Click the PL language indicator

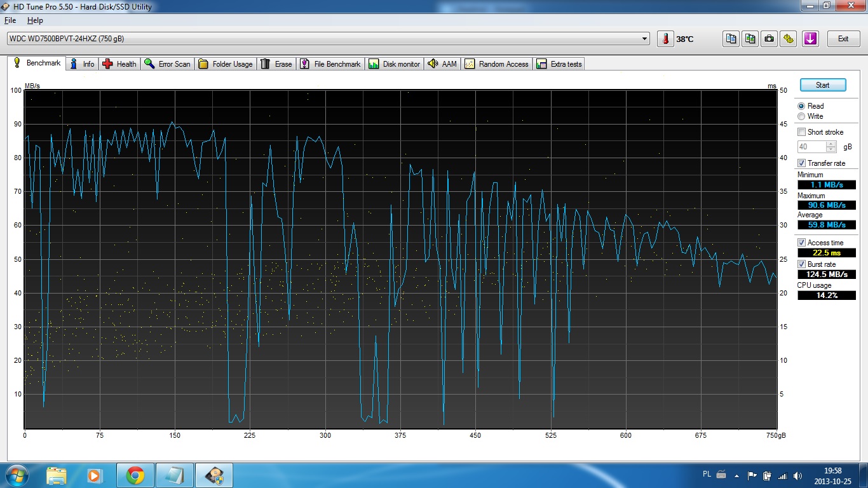707,474
